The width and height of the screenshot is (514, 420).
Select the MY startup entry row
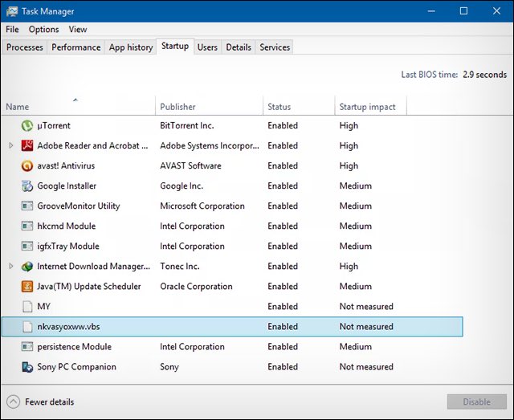click(232, 306)
